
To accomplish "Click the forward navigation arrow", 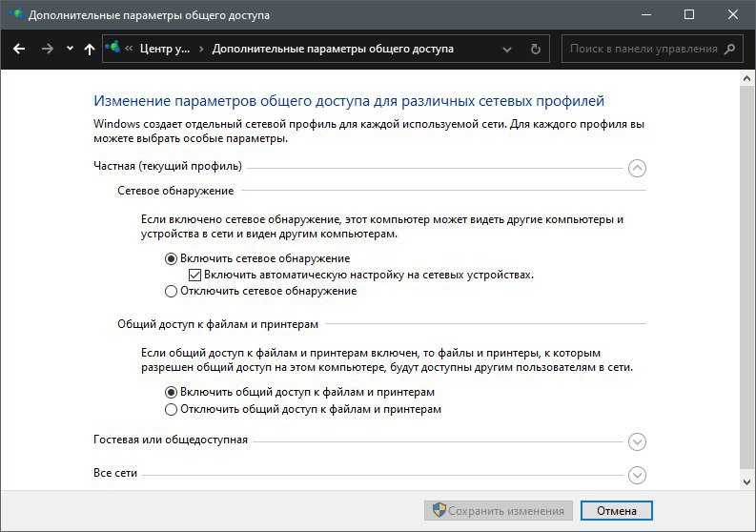I will click(x=48, y=49).
